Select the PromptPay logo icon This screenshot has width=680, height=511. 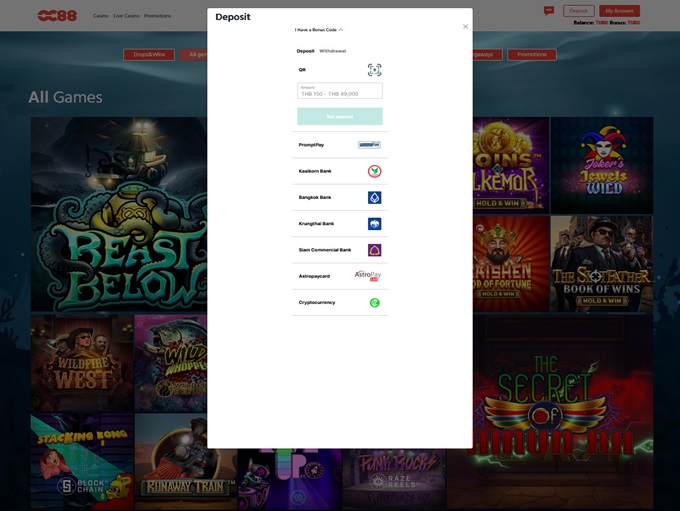click(369, 145)
